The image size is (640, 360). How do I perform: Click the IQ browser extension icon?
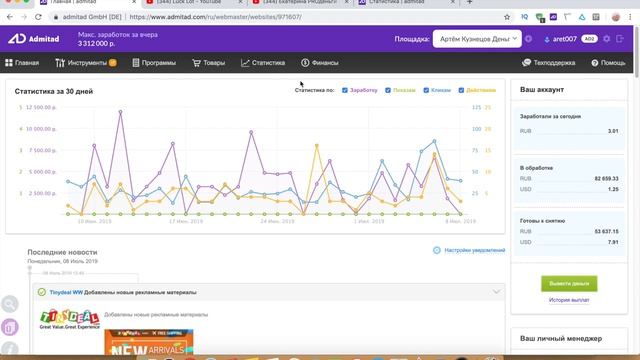524,17
